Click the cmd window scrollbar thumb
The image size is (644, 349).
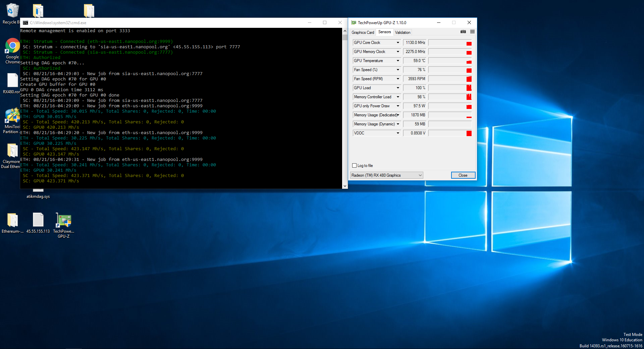click(x=345, y=37)
